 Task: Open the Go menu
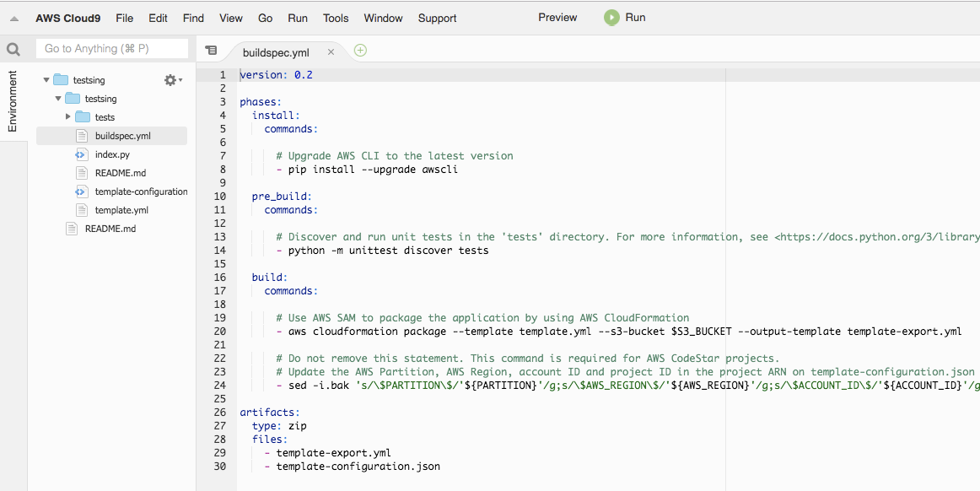[265, 19]
